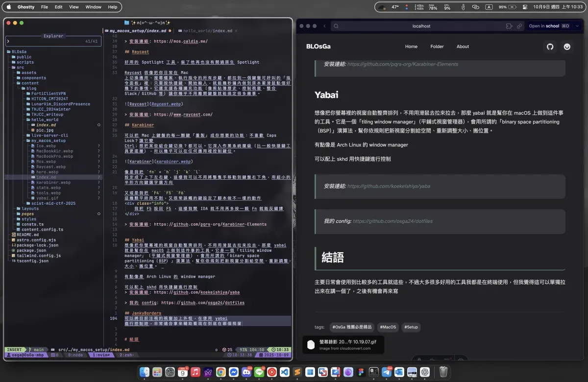The image size is (588, 382).
Task: Open ChatGPT app from the dock
Action: [425, 373]
